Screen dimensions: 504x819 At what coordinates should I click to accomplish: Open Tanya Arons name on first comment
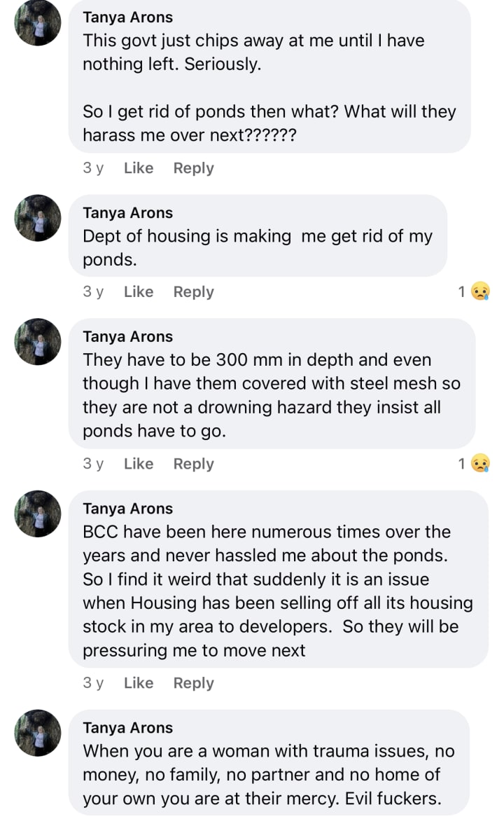click(x=127, y=17)
